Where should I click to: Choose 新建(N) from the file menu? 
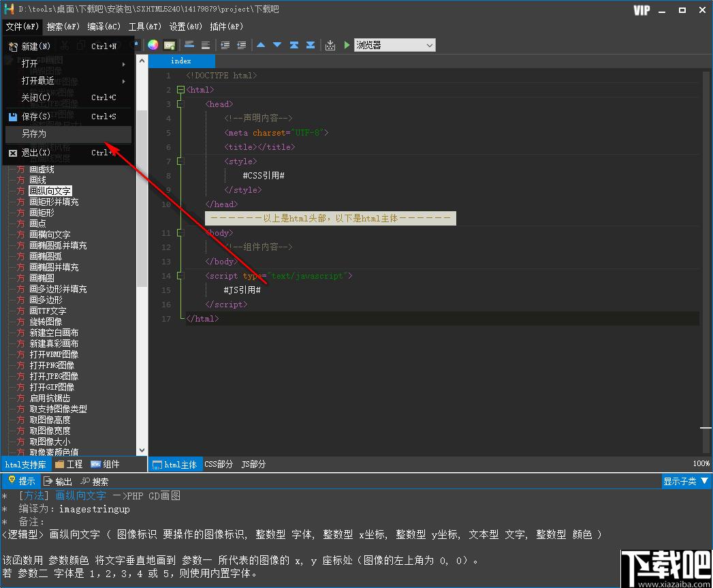tap(68, 46)
